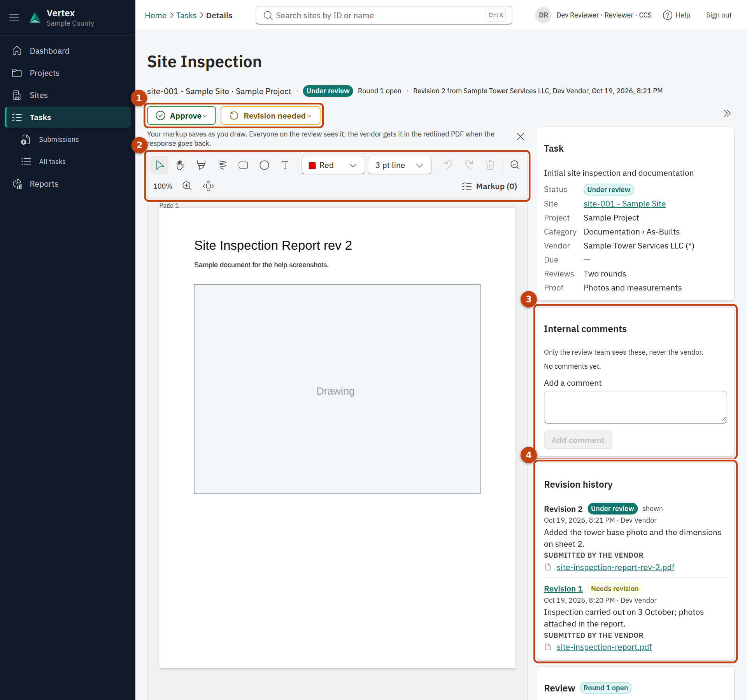
Task: Open Reports in sidebar
Action: 68,184
